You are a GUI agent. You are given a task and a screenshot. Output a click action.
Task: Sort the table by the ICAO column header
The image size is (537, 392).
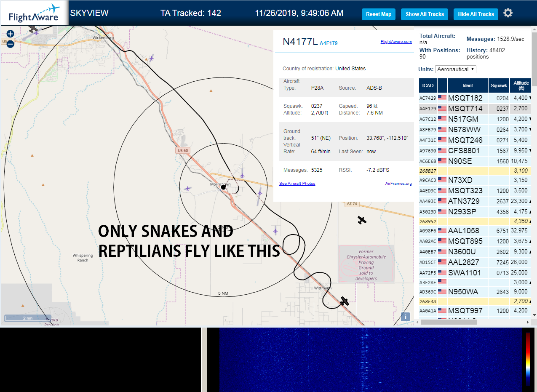[427, 85]
